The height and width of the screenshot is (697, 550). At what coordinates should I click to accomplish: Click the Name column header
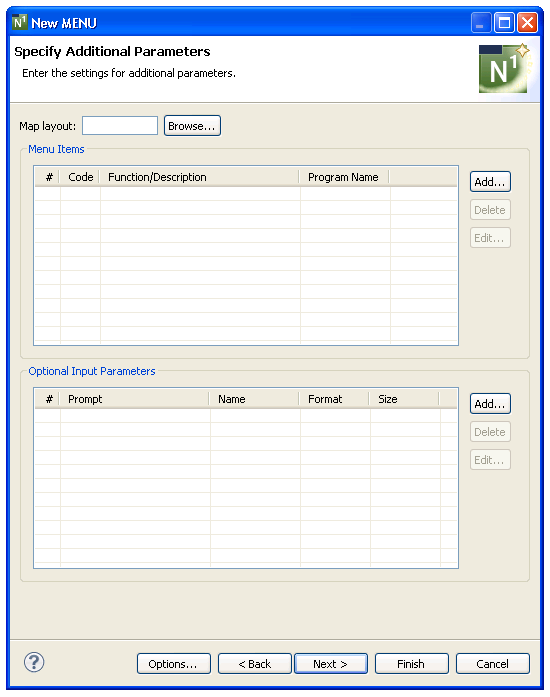pyautogui.click(x=255, y=399)
